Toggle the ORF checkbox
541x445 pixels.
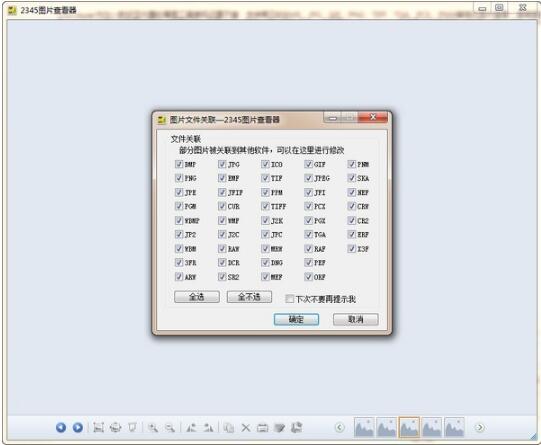pos(308,277)
